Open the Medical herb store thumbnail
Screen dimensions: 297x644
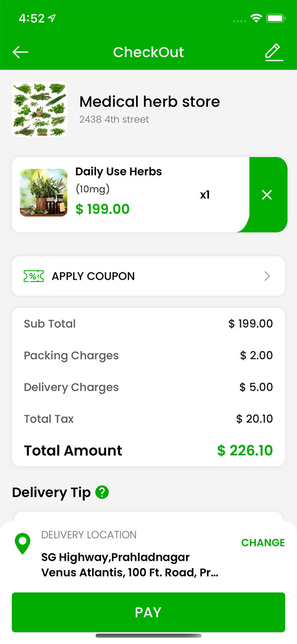(x=40, y=110)
